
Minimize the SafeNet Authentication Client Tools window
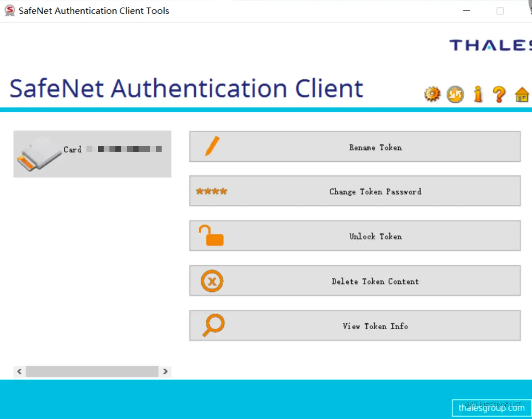point(467,11)
